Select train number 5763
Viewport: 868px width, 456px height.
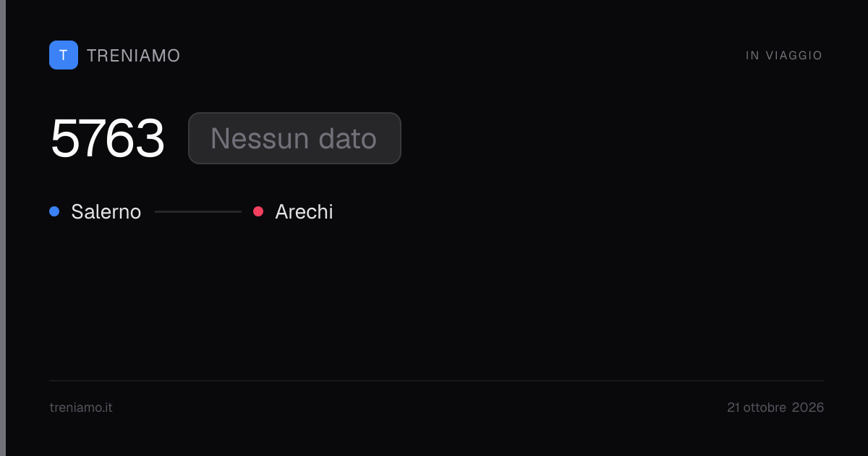[107, 138]
